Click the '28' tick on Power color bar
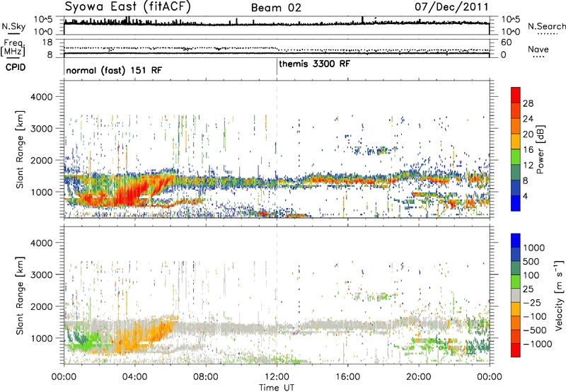The width and height of the screenshot is (566, 392). coord(528,103)
